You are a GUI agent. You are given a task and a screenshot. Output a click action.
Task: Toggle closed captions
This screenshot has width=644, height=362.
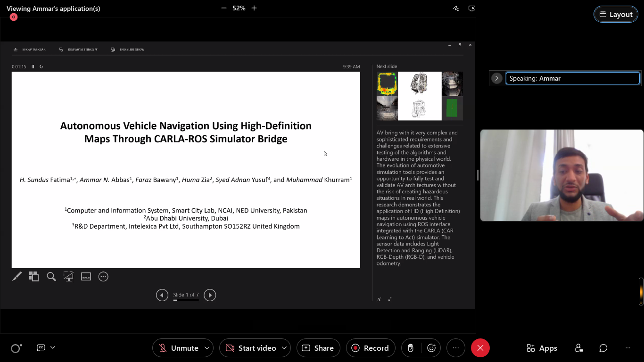click(x=41, y=348)
